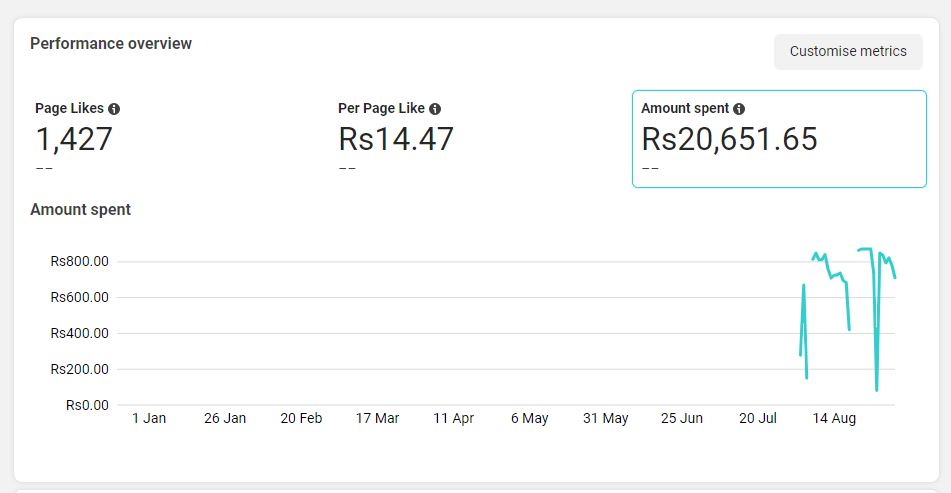951x493 pixels.
Task: Click the Amount spent chart title
Action: point(81,210)
